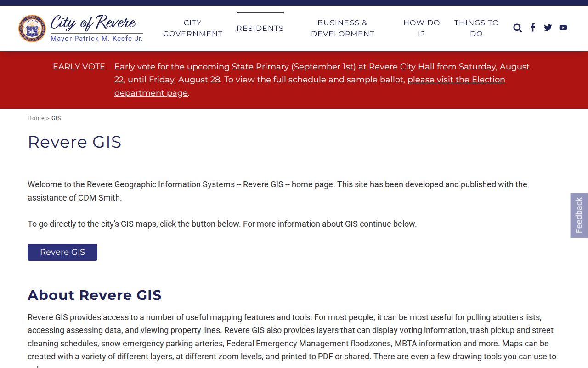
Task: Click the GIS breadcrumb item
Action: pos(56,118)
